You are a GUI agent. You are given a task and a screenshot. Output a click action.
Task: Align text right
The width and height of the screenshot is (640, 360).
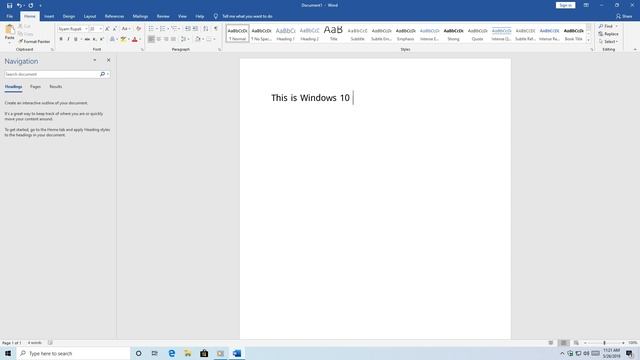166,39
